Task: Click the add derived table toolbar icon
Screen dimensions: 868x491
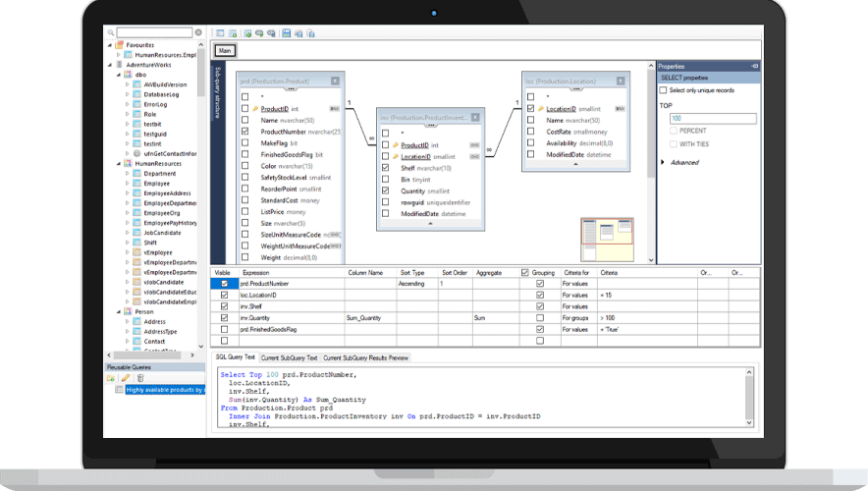Action: (x=247, y=33)
